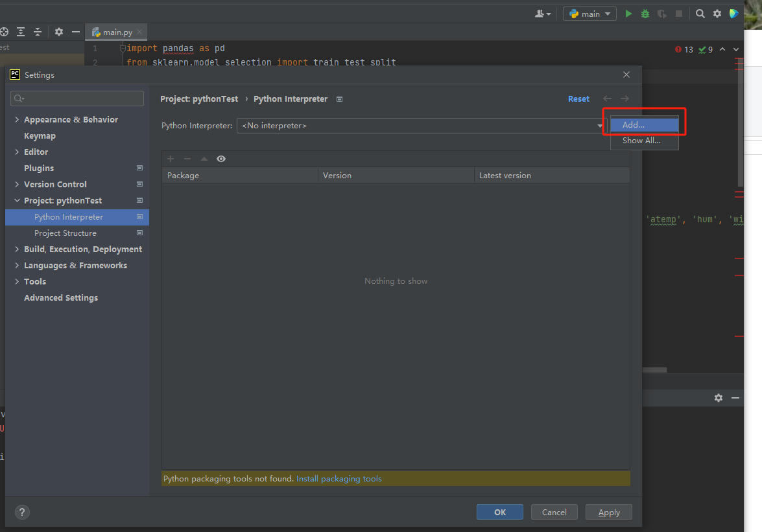The width and height of the screenshot is (762, 532).
Task: Click the Collapse All icon in project toolbar
Action: tap(38, 32)
